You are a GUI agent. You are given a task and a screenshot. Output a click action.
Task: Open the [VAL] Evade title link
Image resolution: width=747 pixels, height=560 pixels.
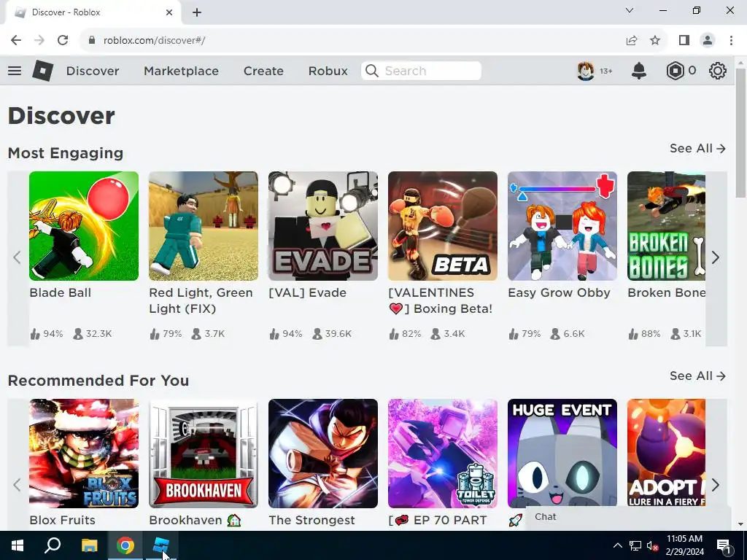pos(307,293)
